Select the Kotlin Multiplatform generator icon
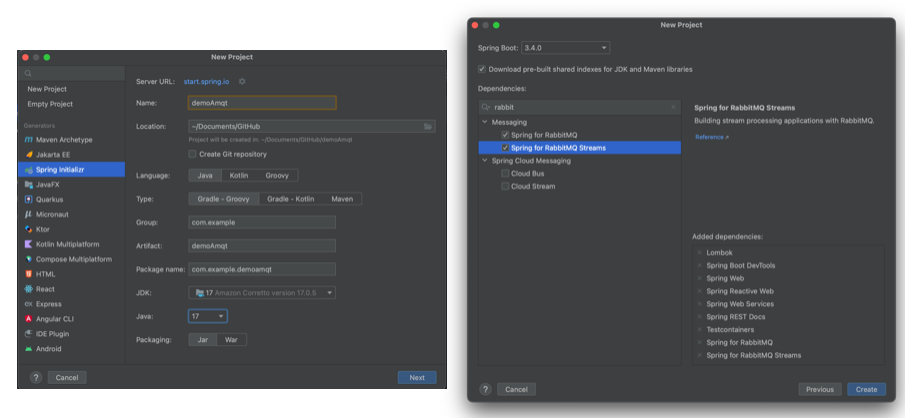Viewport: 905px width, 418px height. 29,244
